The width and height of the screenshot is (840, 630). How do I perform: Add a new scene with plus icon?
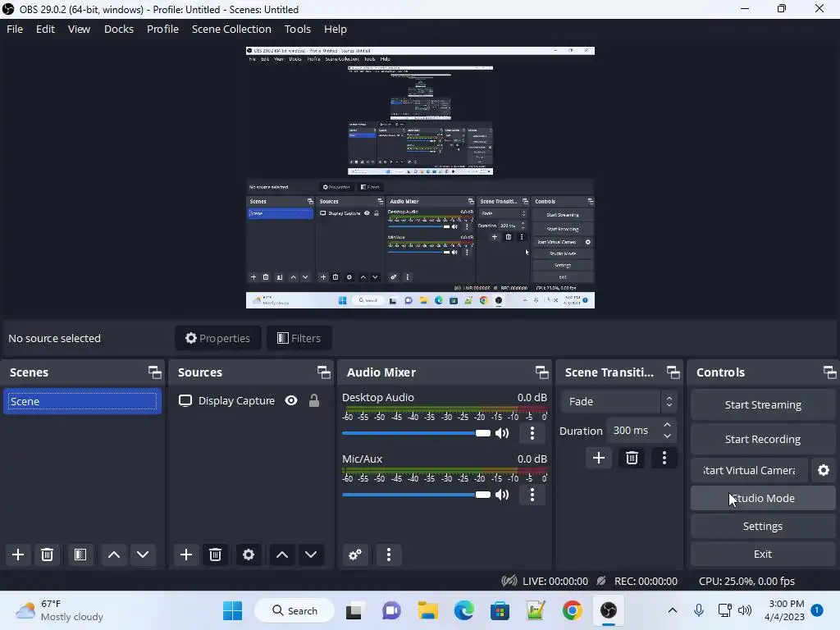click(x=18, y=555)
